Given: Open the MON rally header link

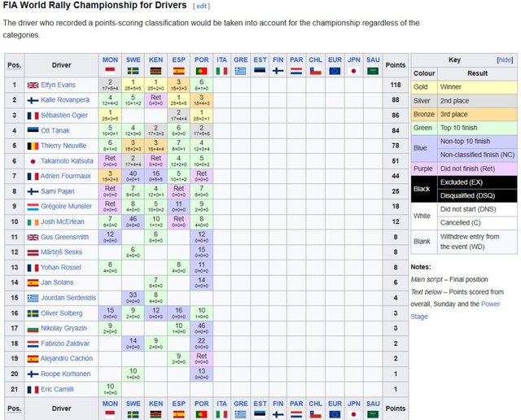Looking at the screenshot, I should (110, 59).
